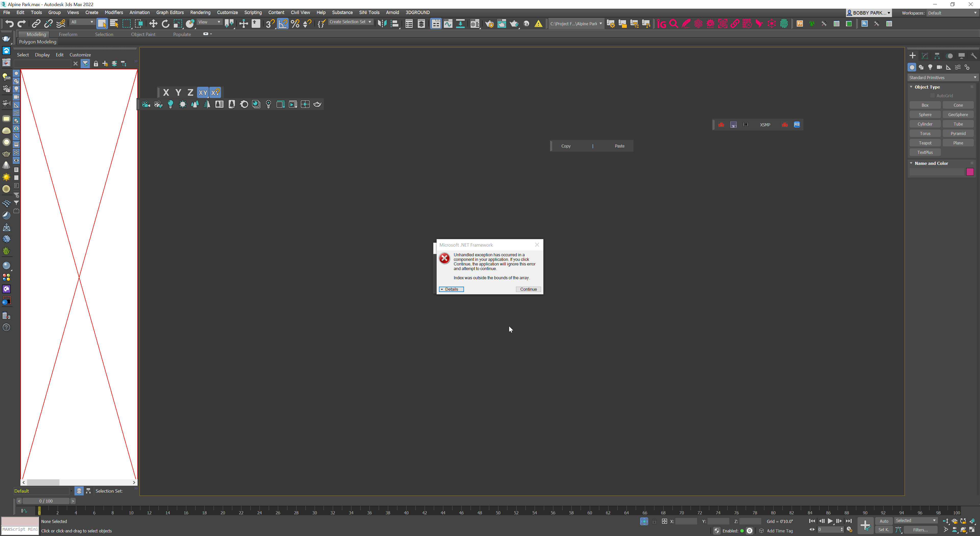This screenshot has height=536, width=980.
Task: Open the project path Alpine Park dropdown
Action: [576, 23]
